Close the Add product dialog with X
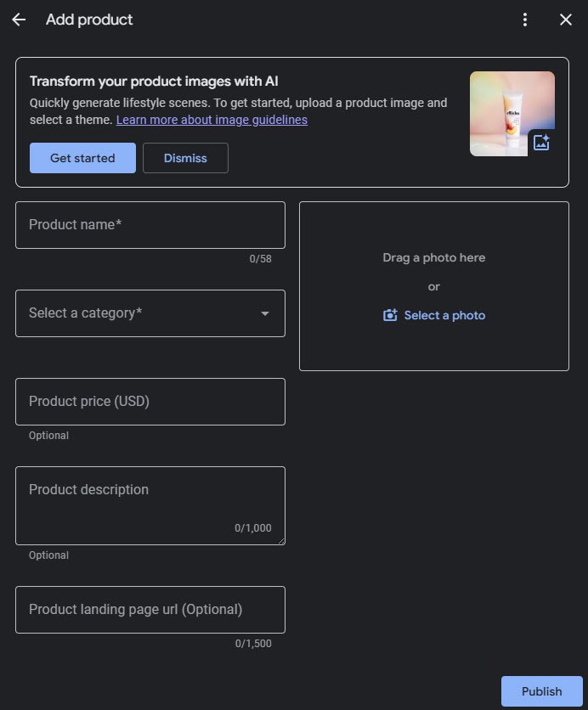Viewport: 588px width, 710px height. tap(566, 20)
